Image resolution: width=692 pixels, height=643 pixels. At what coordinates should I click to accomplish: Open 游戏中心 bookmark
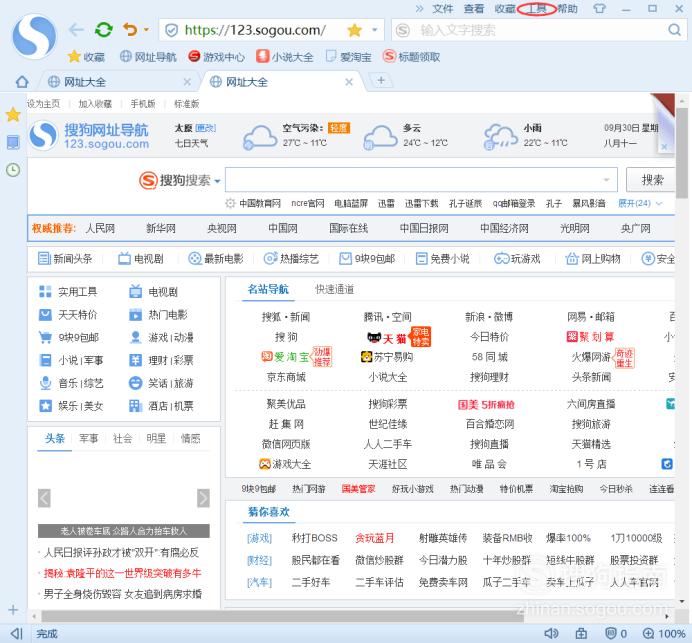pos(216,56)
